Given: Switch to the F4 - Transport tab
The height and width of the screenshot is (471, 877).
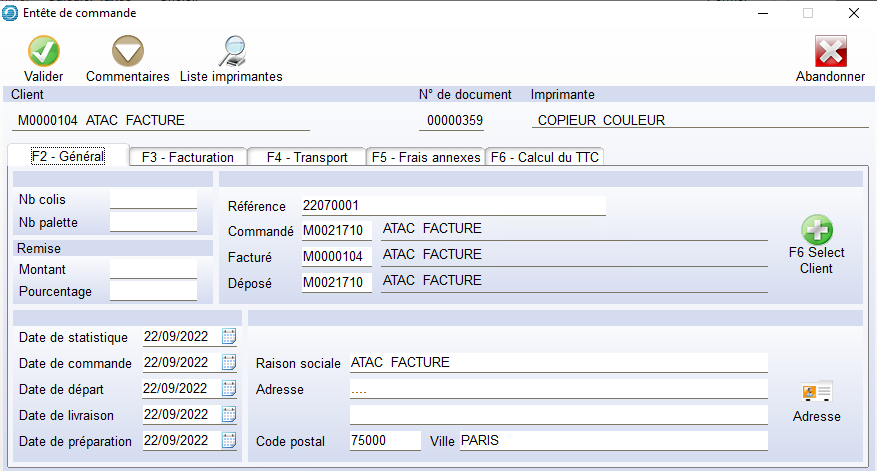Looking at the screenshot, I should click(x=306, y=157).
